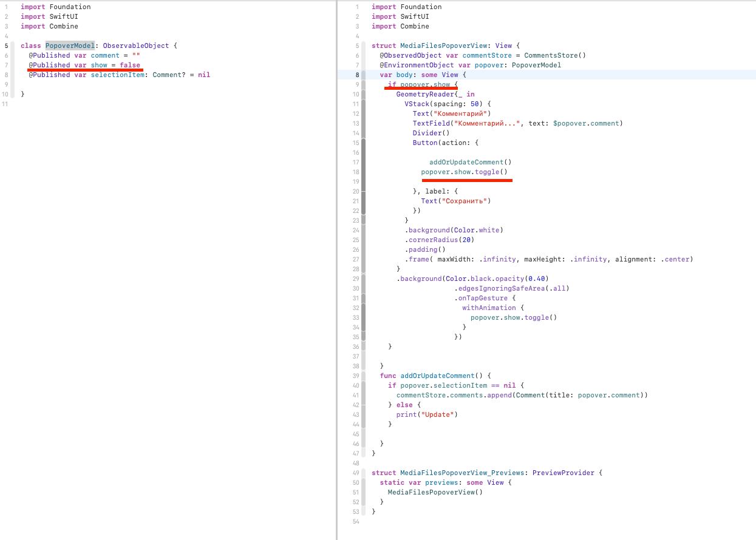Click 'var body: some View' line
756x540 pixels.
pos(423,75)
